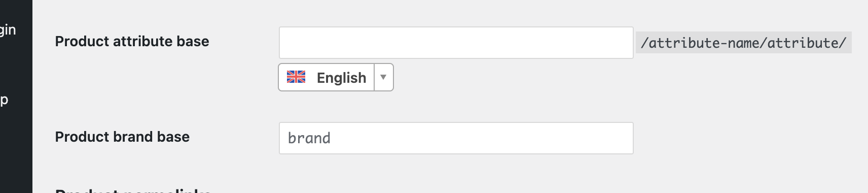Click the empty right end of attribute base input
This screenshot has width=868, height=193.
(608, 43)
